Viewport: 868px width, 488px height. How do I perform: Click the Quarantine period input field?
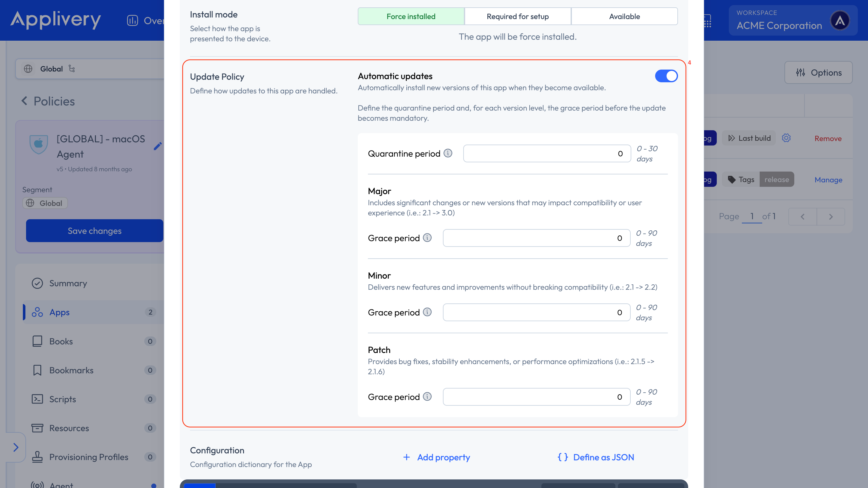click(x=547, y=154)
